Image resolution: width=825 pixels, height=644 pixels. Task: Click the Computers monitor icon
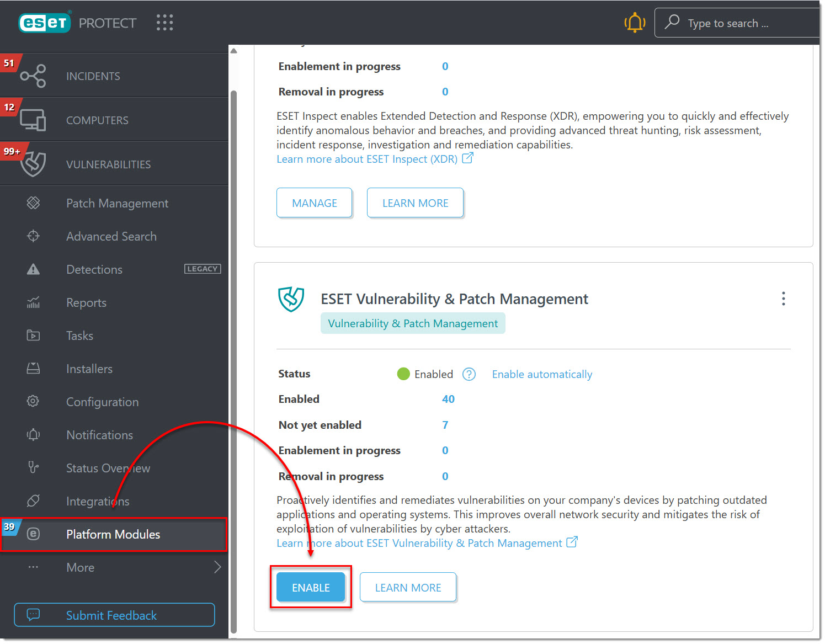click(33, 120)
